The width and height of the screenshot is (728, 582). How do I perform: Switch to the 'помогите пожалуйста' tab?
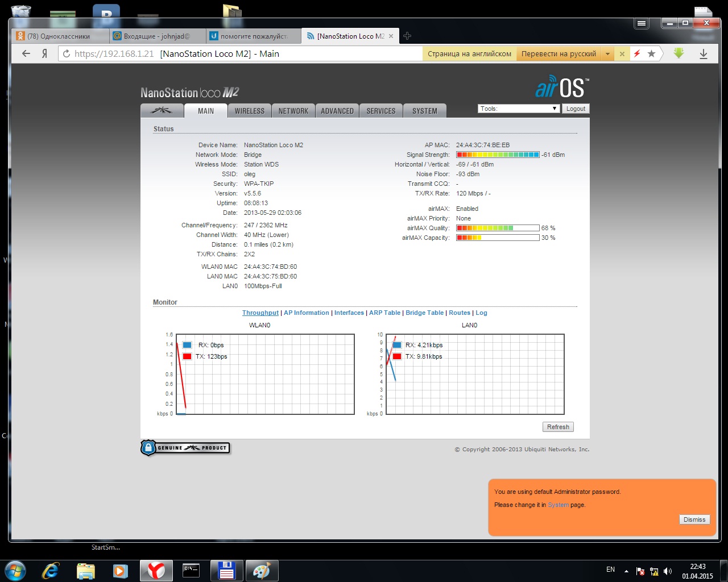[x=254, y=36]
